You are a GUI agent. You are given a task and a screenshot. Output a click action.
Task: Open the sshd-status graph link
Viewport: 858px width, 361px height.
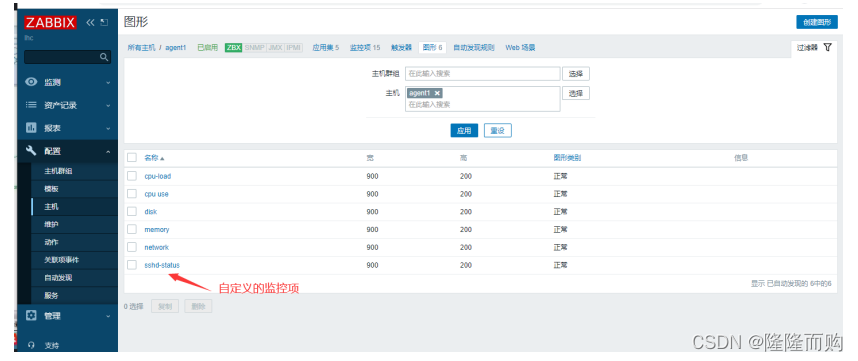tap(162, 265)
